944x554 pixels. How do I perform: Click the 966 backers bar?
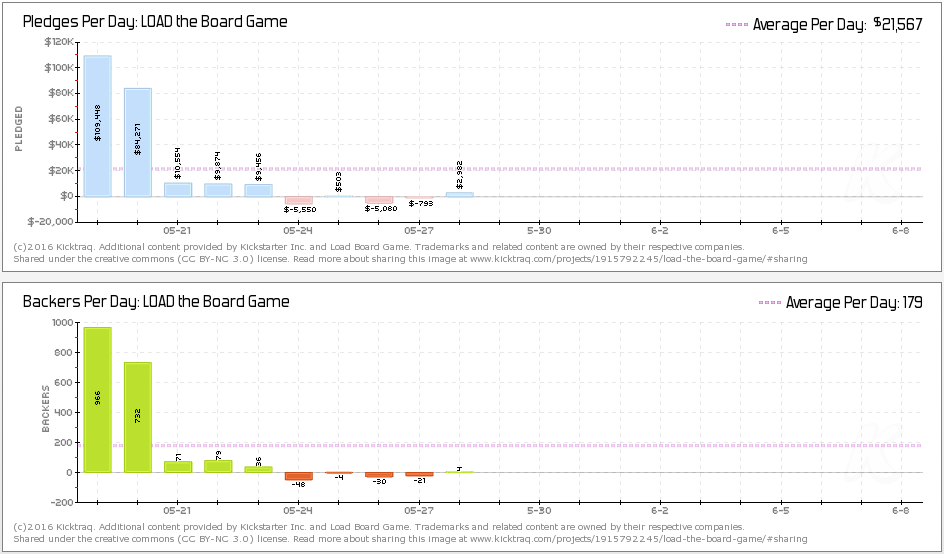pos(98,400)
